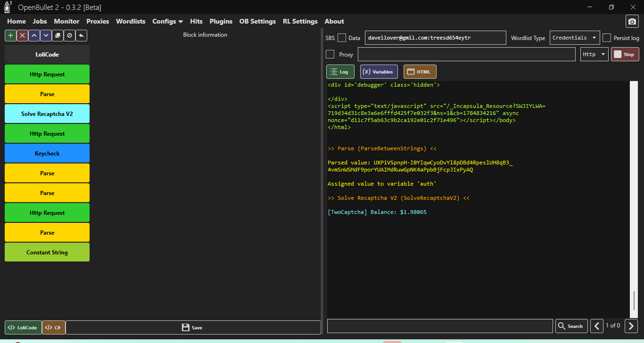Go to the next search result
This screenshot has width=644, height=343.
tap(631, 326)
